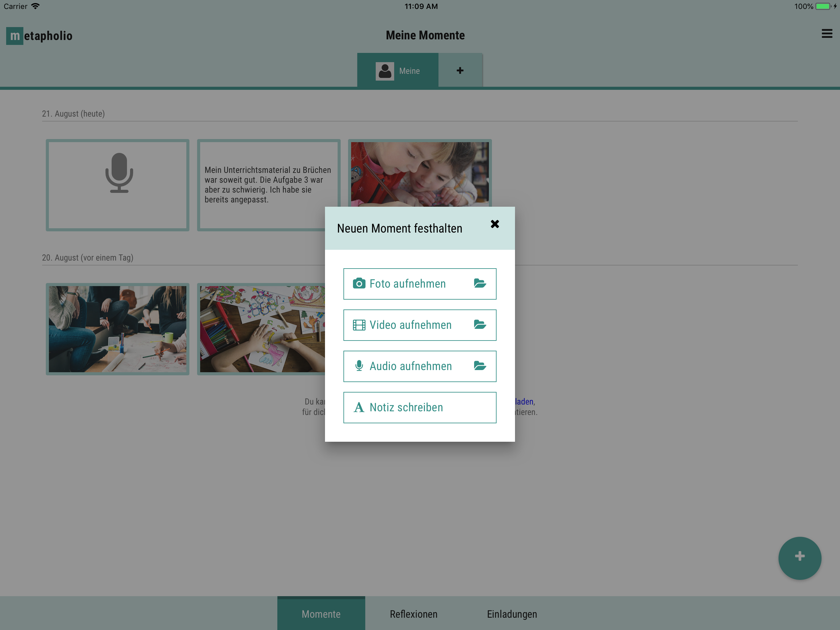This screenshot has width=840, height=630.
Task: Open folder icon next to Audio aufnehmen
Action: point(480,366)
